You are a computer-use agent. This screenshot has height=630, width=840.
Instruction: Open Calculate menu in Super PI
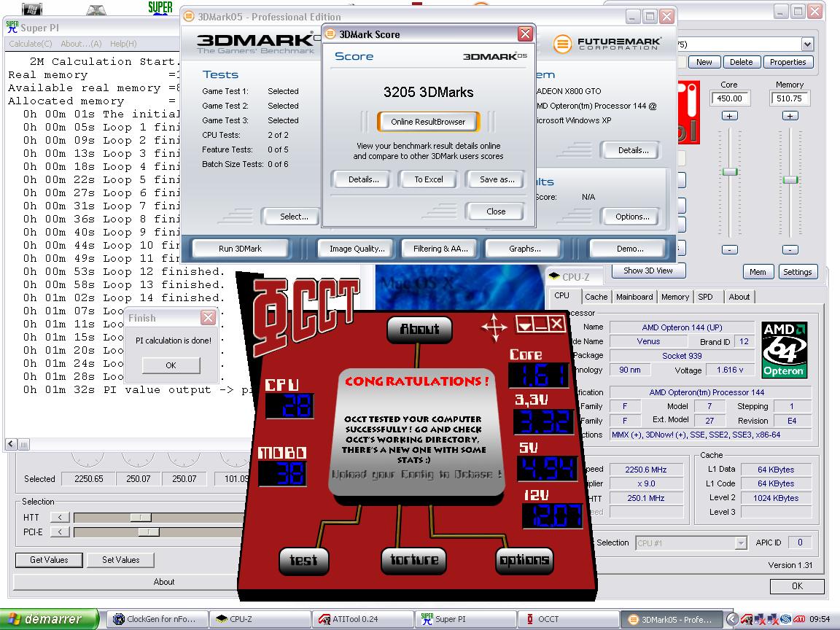point(31,44)
